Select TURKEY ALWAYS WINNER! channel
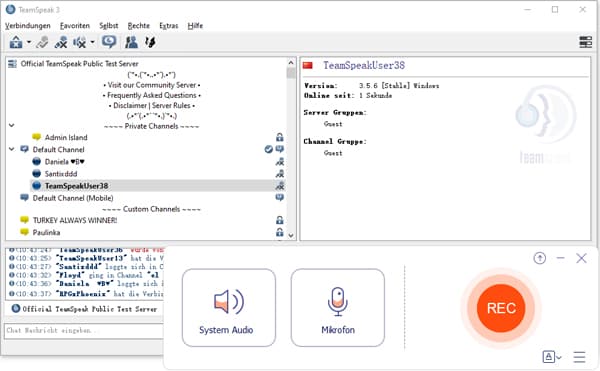The width and height of the screenshot is (600, 371). pos(75,220)
